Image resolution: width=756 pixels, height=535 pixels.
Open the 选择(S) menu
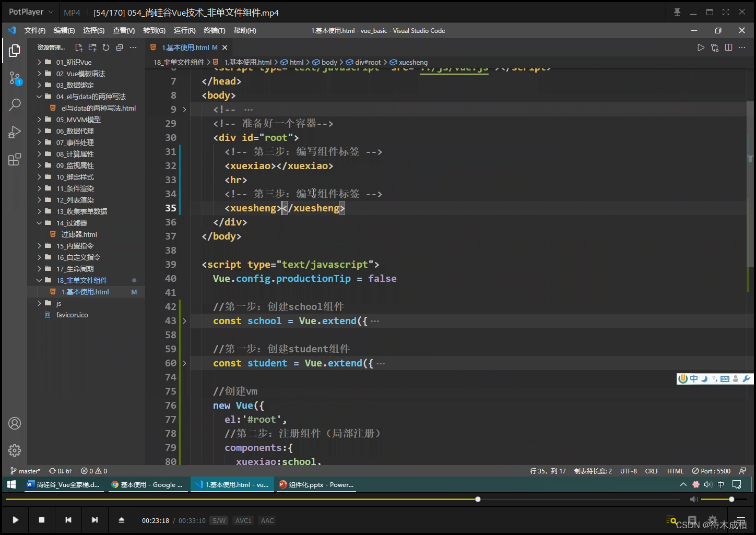[94, 31]
